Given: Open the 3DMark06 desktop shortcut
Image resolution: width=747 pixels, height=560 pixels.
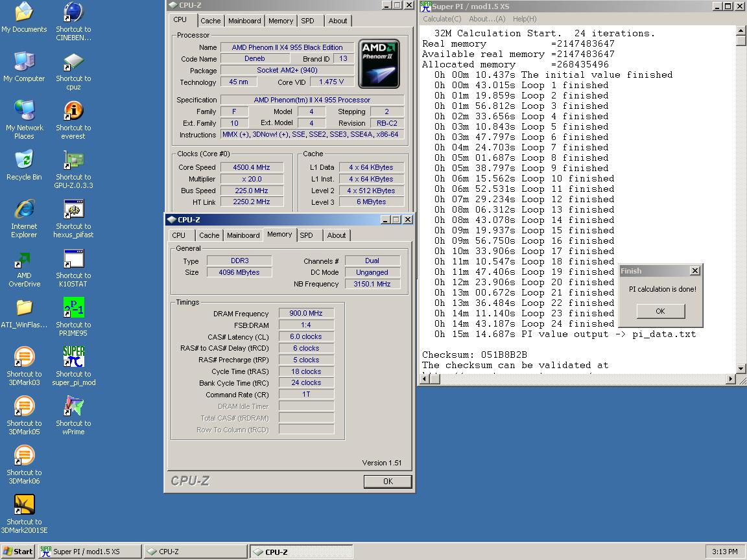Looking at the screenshot, I should [x=24, y=456].
